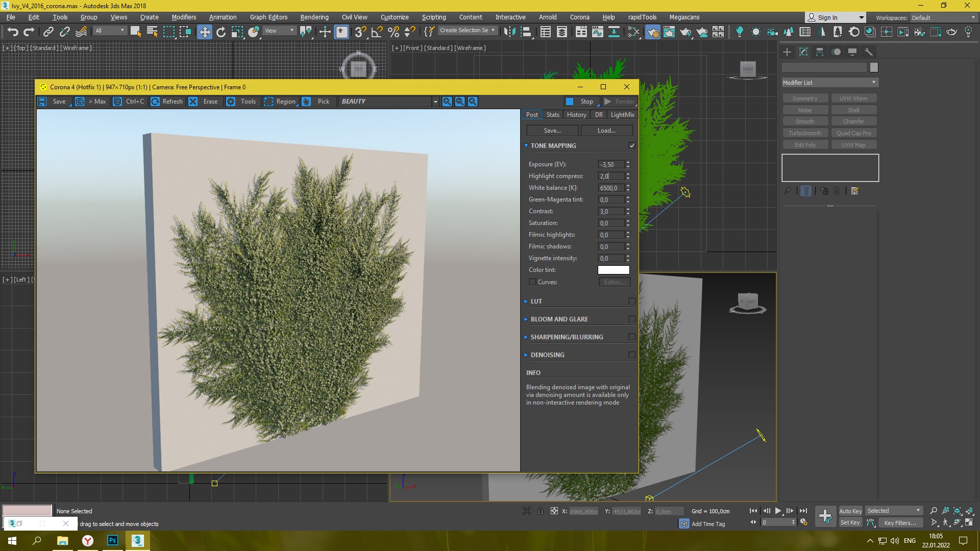The height and width of the screenshot is (551, 980).
Task: Open the Color tint white swatch
Action: [x=614, y=270]
